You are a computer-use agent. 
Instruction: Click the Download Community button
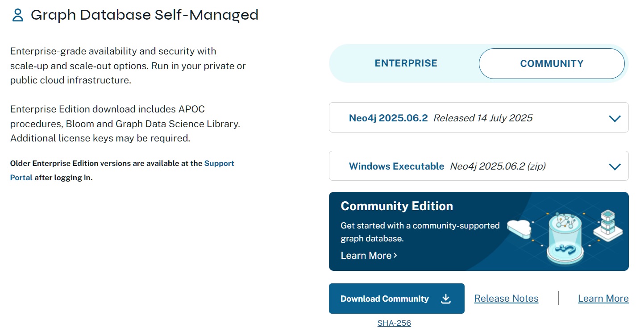[x=396, y=299]
